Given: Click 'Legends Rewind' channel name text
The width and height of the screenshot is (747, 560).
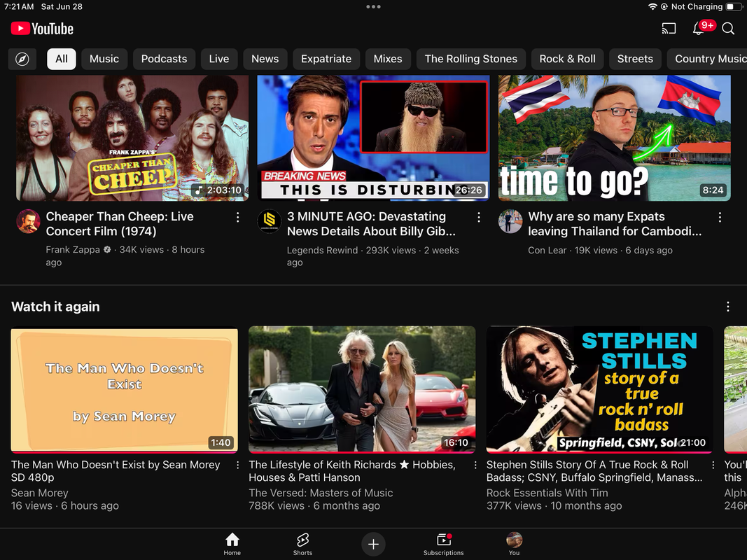Looking at the screenshot, I should pos(322,250).
